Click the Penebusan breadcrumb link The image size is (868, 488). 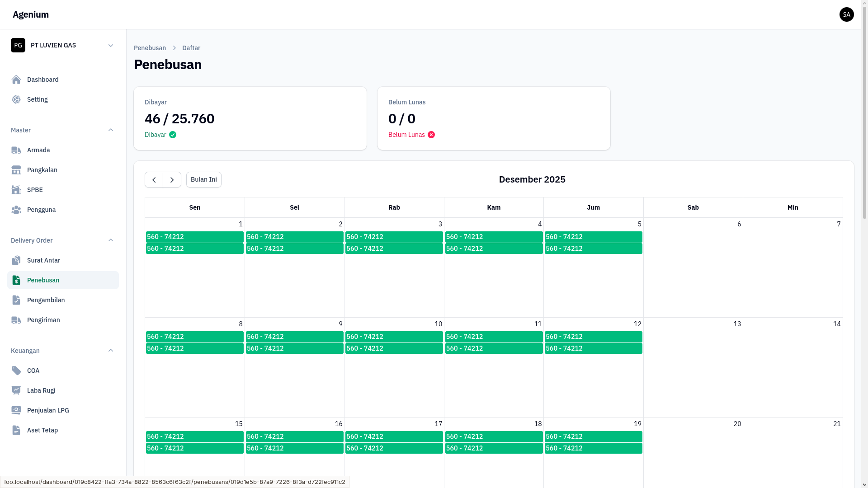150,48
